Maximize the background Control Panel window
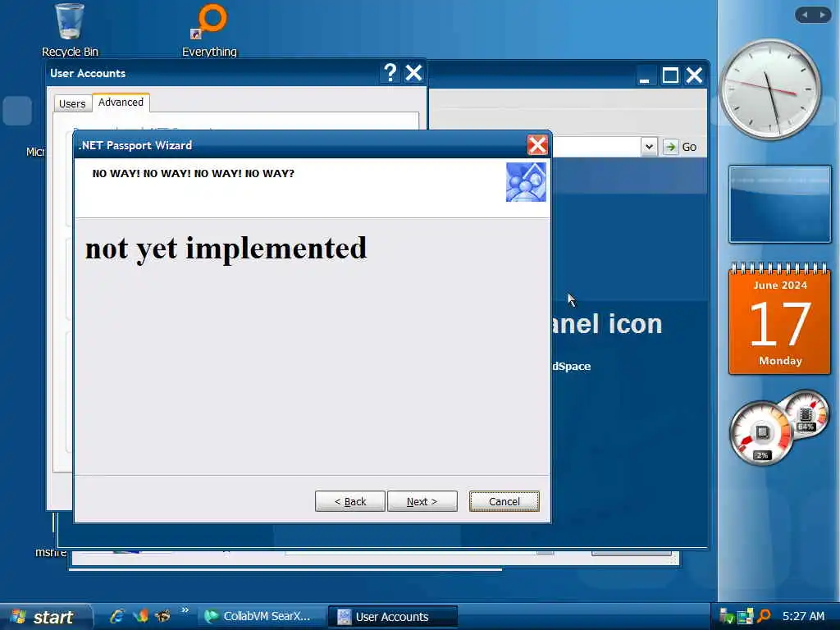Viewport: 840px width, 630px height. click(670, 75)
